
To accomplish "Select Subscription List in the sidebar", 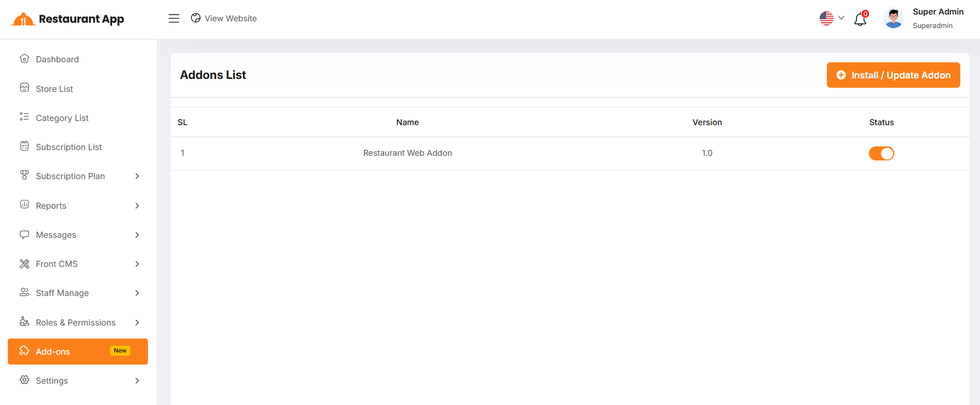I will (x=69, y=147).
